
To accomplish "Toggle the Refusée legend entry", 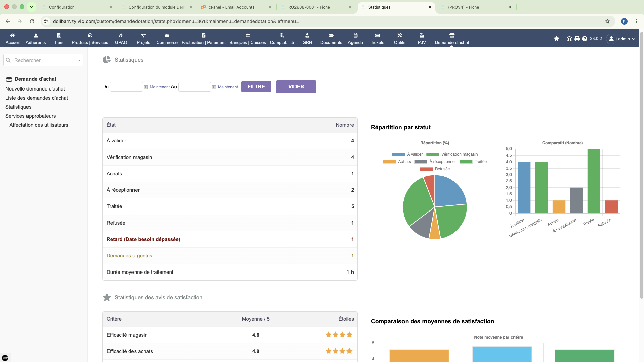I will pyautogui.click(x=435, y=169).
